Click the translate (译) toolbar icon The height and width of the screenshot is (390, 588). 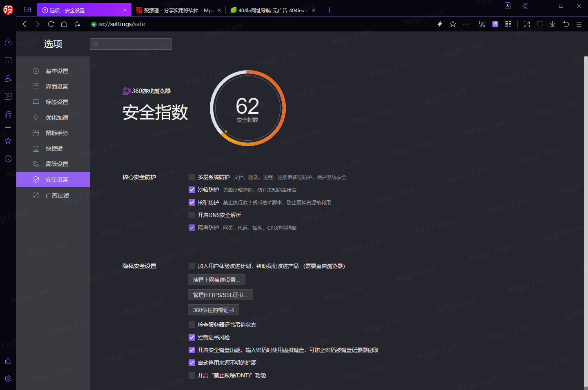495,24
